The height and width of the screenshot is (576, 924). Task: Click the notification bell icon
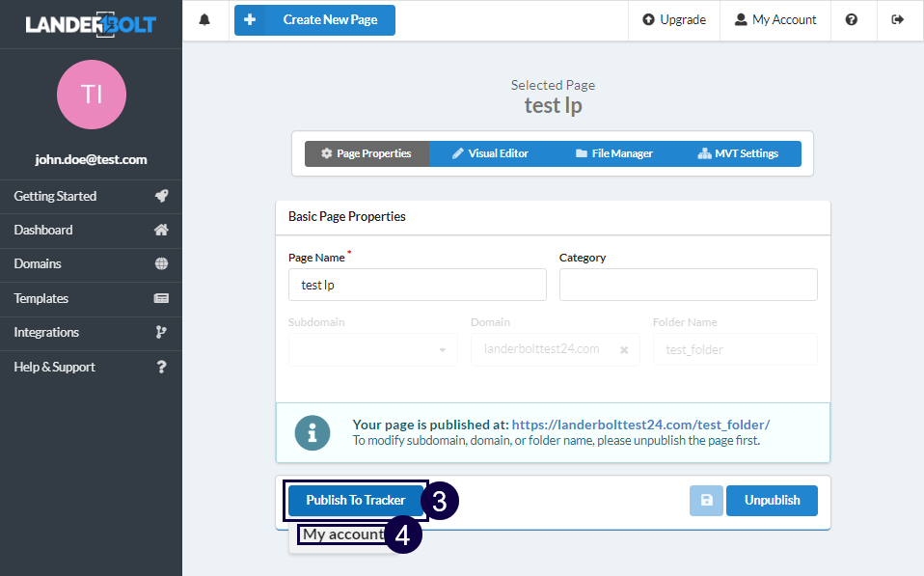pos(204,19)
